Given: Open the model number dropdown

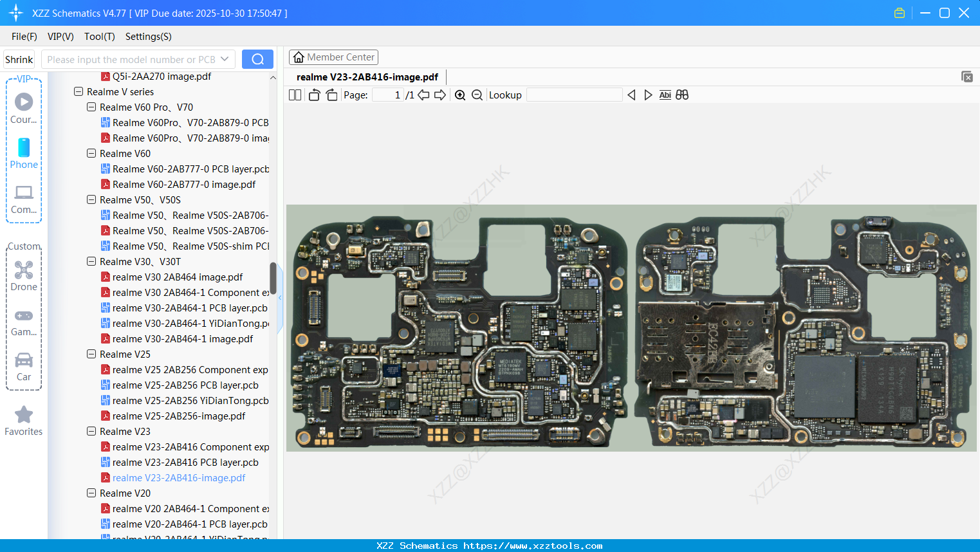Looking at the screenshot, I should (x=225, y=59).
